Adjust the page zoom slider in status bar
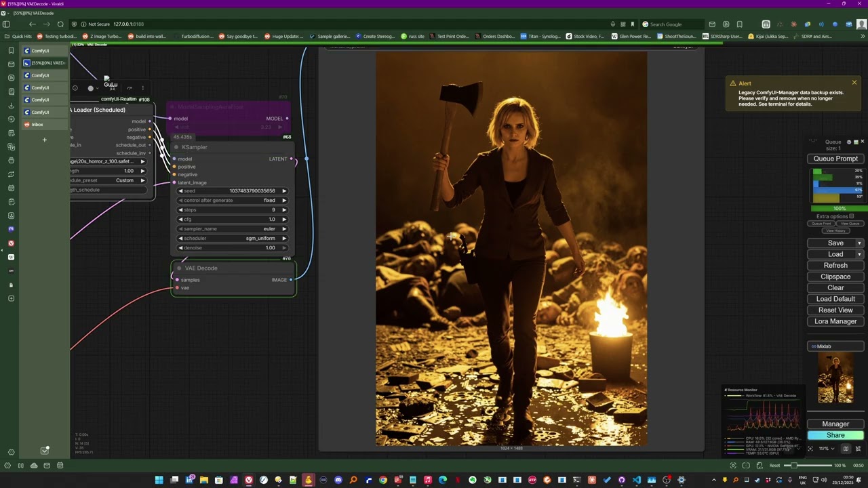The width and height of the screenshot is (868, 488). coord(807,466)
